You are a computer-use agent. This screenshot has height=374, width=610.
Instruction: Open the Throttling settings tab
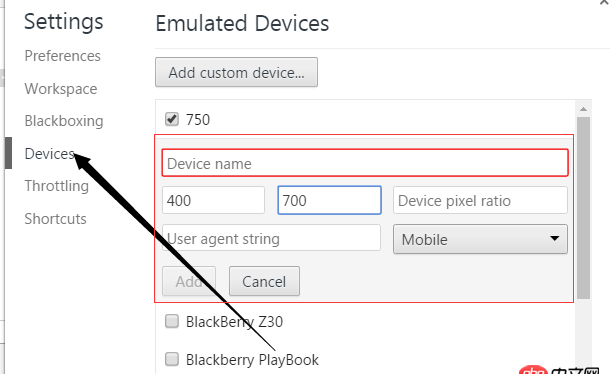tap(57, 186)
